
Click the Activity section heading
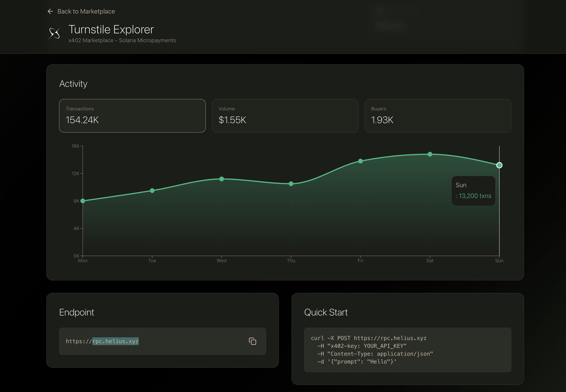[x=73, y=84]
